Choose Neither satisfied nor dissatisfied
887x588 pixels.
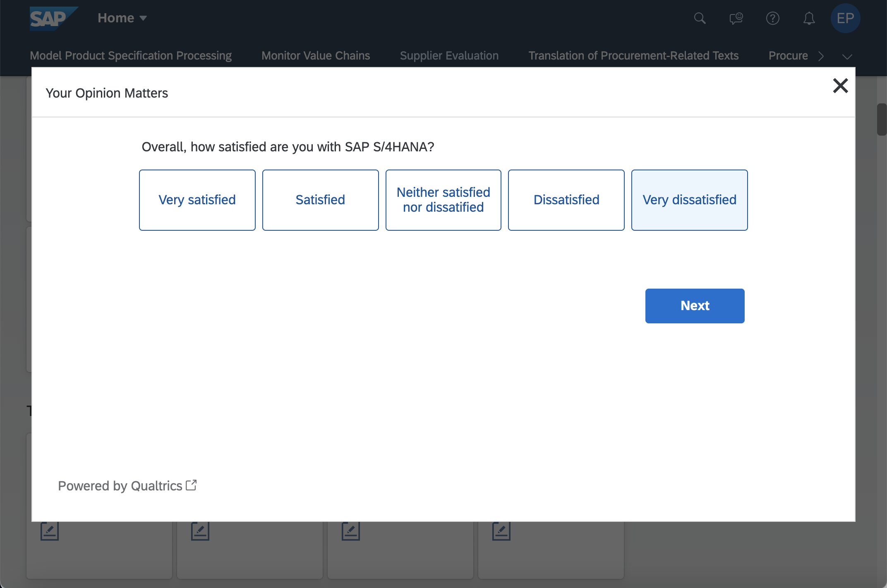[443, 200]
